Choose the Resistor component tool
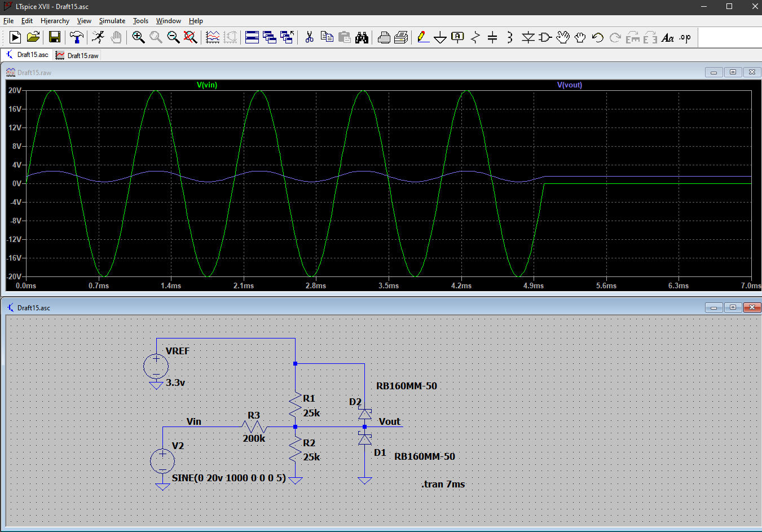Screen dimensions: 762x532 coord(475,37)
